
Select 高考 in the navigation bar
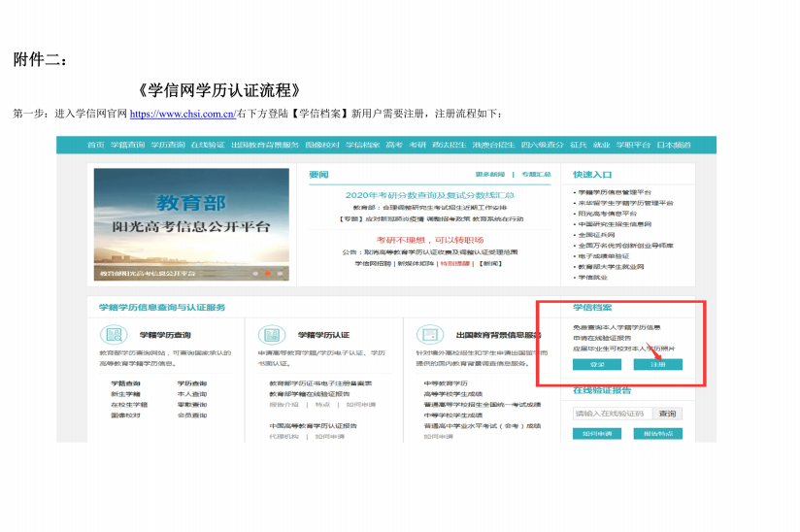click(394, 145)
